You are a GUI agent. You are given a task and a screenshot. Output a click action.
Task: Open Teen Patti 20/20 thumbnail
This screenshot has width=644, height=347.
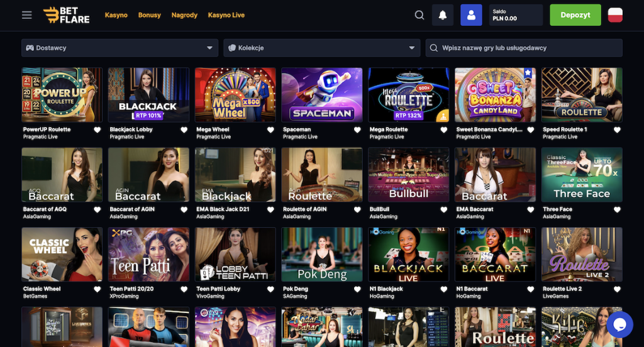click(148, 254)
